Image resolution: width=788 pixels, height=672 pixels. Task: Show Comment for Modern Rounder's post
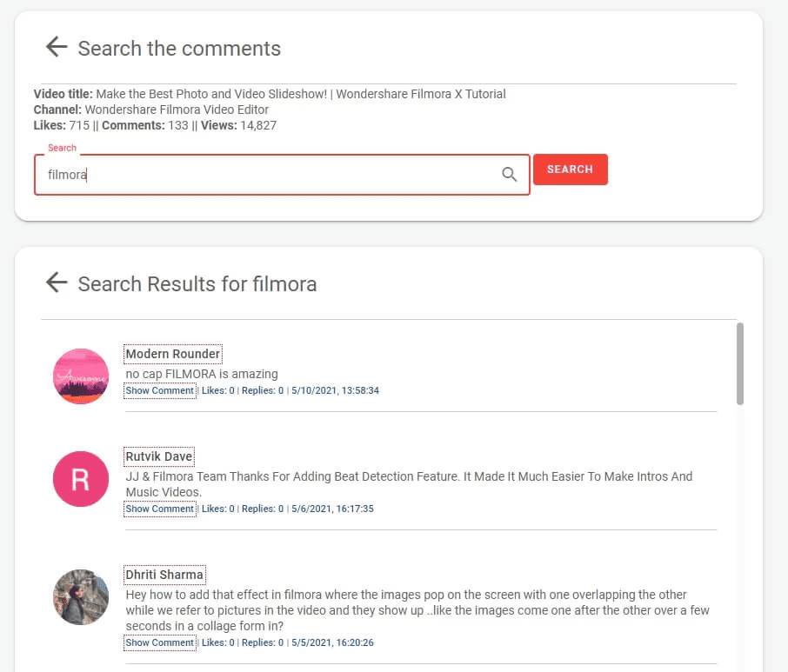pos(159,390)
